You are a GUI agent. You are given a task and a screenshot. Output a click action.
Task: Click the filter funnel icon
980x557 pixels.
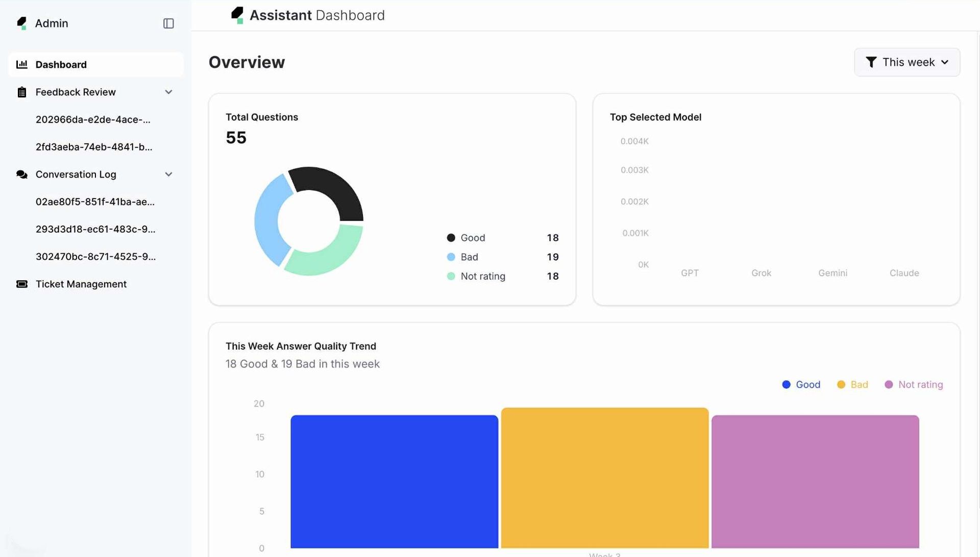tap(871, 62)
